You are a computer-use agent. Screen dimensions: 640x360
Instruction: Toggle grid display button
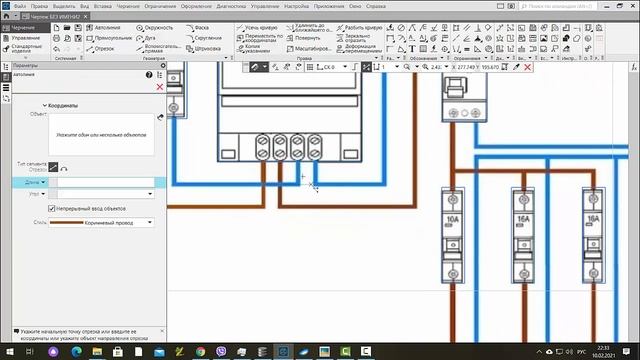click(310, 67)
